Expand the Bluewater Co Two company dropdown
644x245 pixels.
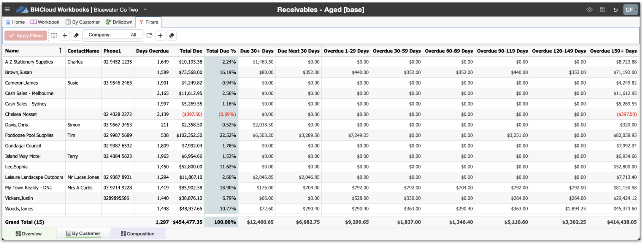145,9
